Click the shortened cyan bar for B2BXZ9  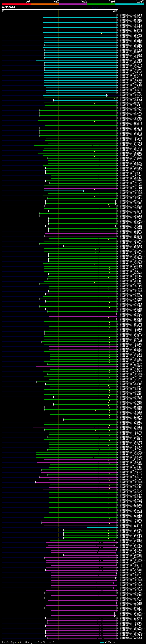coord(75,95)
